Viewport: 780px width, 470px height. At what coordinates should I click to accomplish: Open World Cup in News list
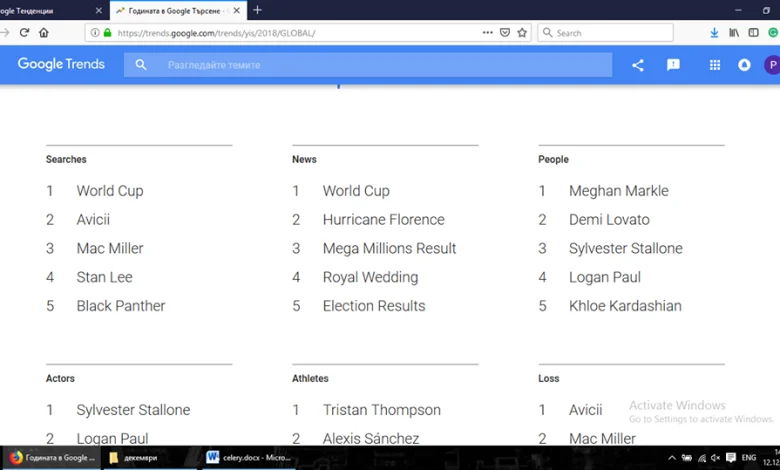tap(356, 191)
